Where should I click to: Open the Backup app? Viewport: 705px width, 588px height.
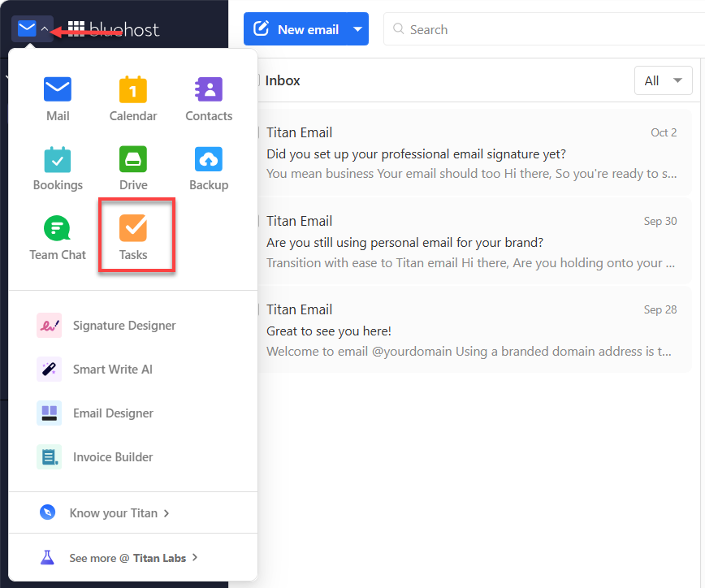pyautogui.click(x=209, y=159)
